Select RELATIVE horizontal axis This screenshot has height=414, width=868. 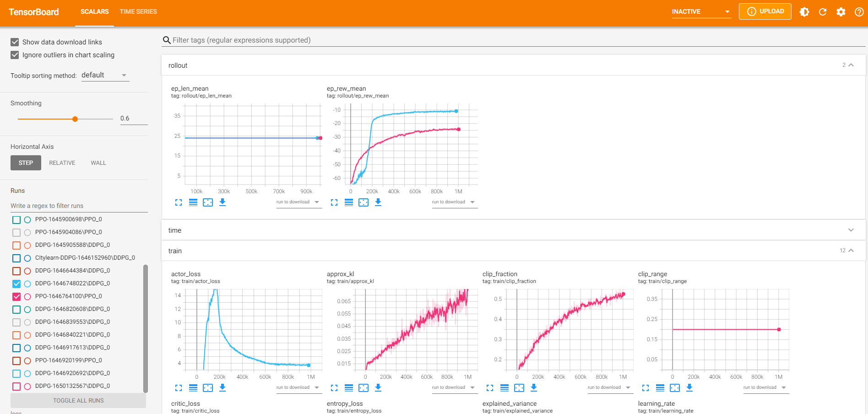point(62,163)
